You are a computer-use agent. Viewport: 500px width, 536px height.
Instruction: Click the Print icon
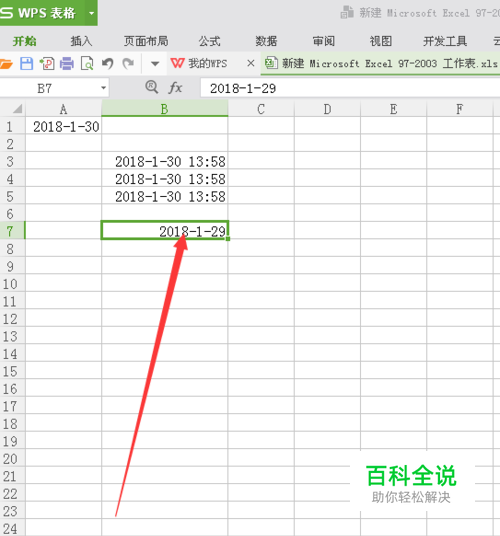(x=67, y=64)
